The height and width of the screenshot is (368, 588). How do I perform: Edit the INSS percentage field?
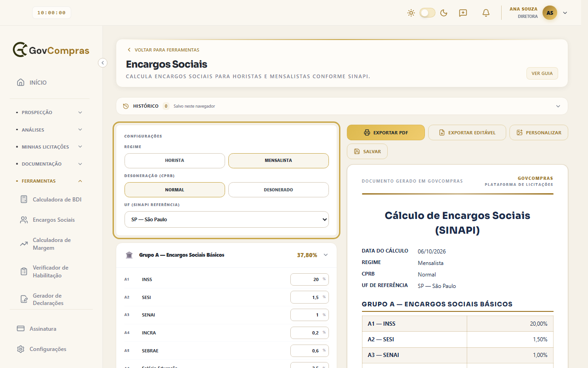click(310, 280)
